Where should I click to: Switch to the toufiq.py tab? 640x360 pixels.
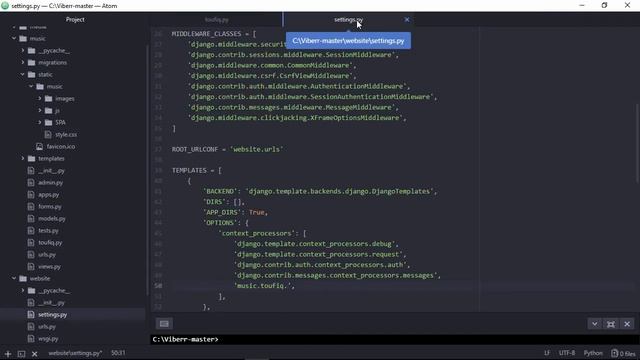coord(216,20)
